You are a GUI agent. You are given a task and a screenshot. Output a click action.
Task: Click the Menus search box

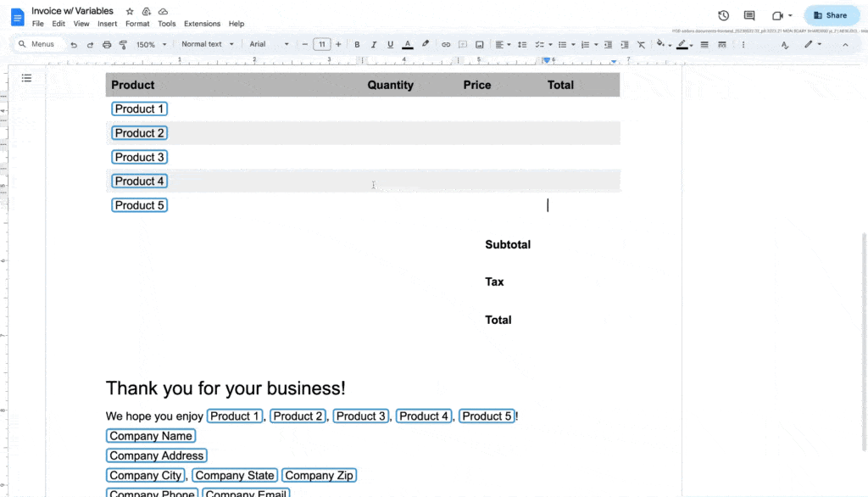tap(37, 44)
